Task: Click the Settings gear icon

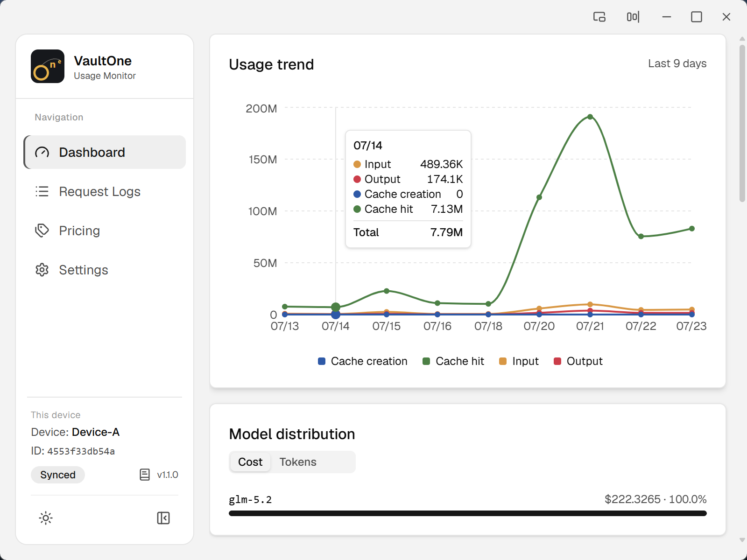Action: click(42, 270)
